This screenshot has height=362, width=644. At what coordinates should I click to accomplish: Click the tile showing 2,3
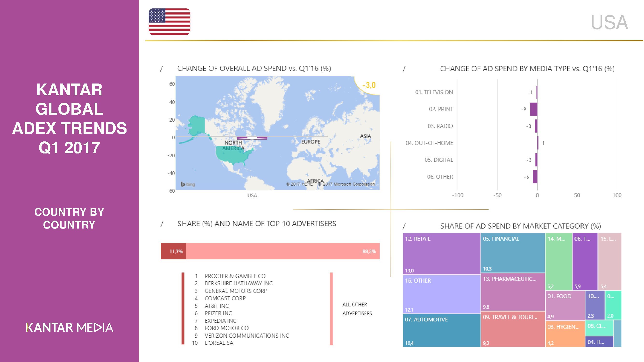click(595, 305)
